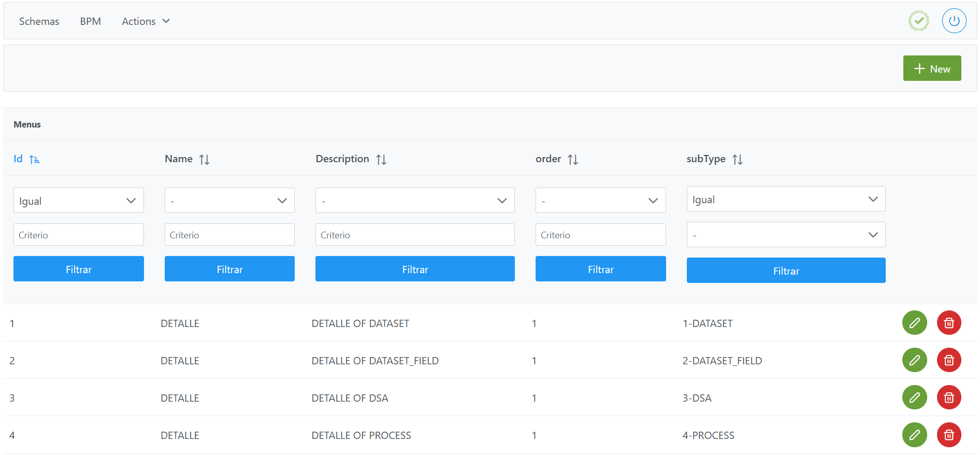Viewport: 980px width, 455px height.
Task: Toggle sort on Description column
Action: (x=381, y=160)
